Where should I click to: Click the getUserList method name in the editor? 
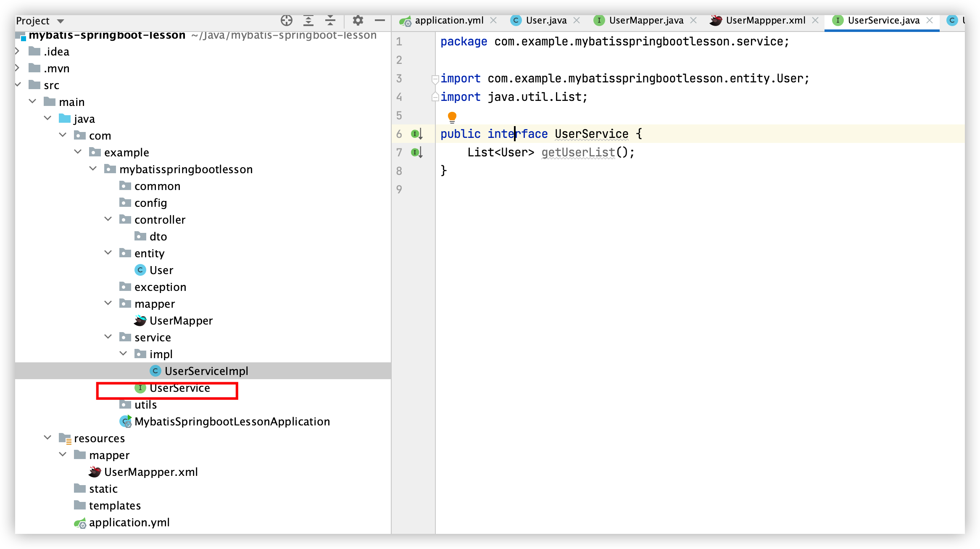point(578,152)
